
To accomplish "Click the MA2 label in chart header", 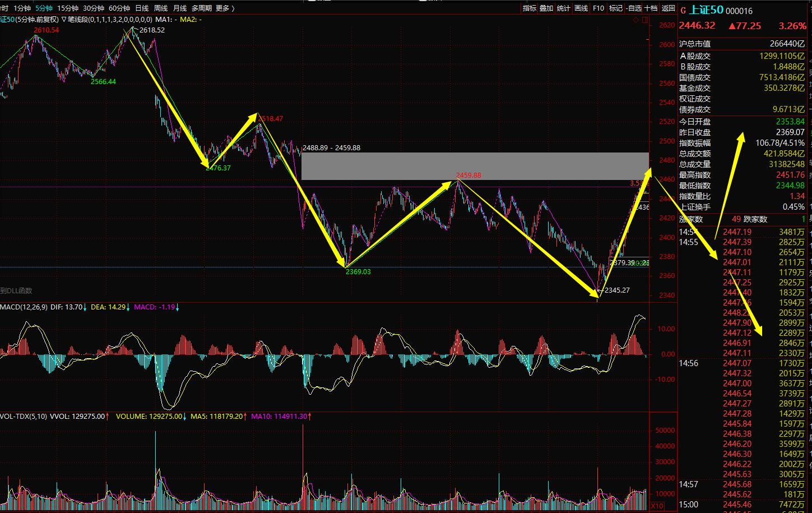I will [191, 20].
